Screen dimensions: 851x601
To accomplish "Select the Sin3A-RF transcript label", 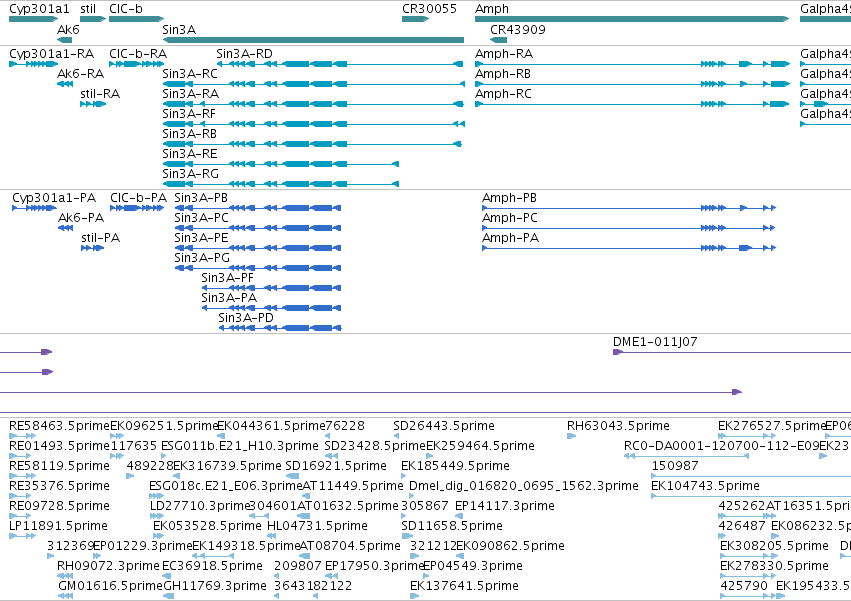I will tap(189, 114).
